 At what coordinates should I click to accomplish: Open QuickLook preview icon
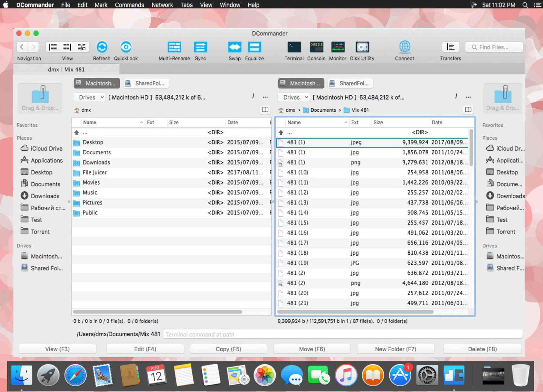point(126,47)
